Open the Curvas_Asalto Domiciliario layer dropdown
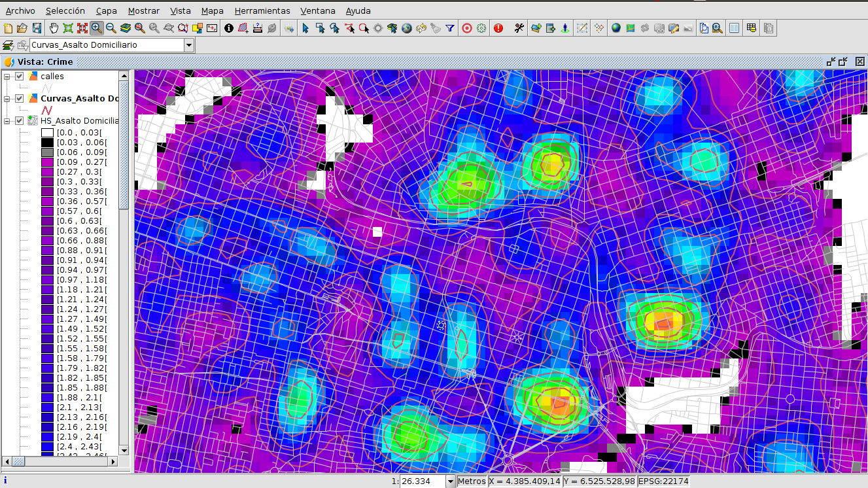 click(x=189, y=45)
